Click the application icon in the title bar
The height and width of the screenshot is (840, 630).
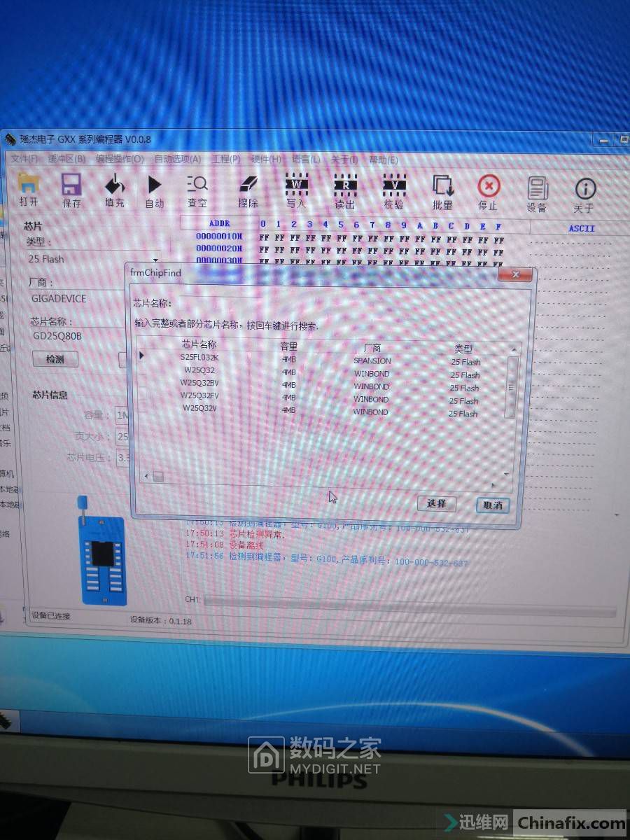[11, 139]
